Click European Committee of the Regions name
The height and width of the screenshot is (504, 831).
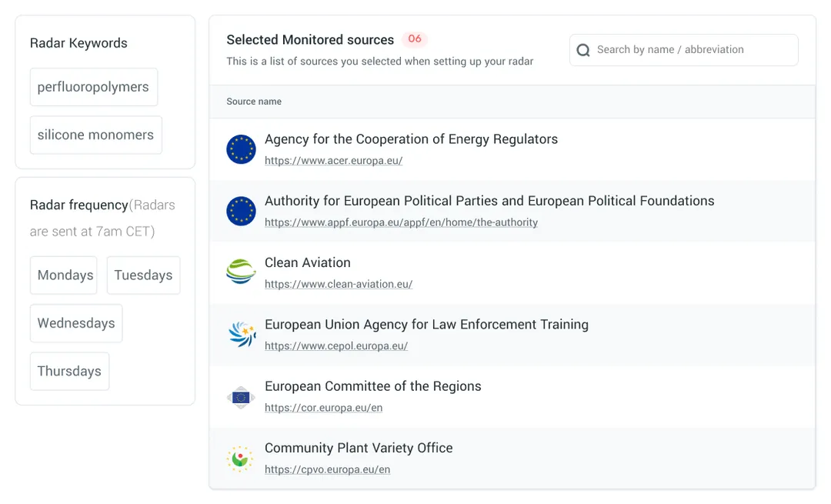point(372,386)
